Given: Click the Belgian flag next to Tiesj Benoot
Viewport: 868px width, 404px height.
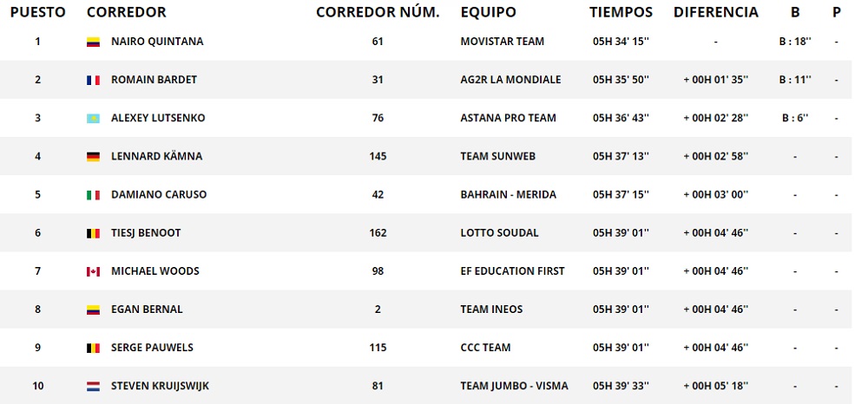Looking at the screenshot, I should point(93,233).
